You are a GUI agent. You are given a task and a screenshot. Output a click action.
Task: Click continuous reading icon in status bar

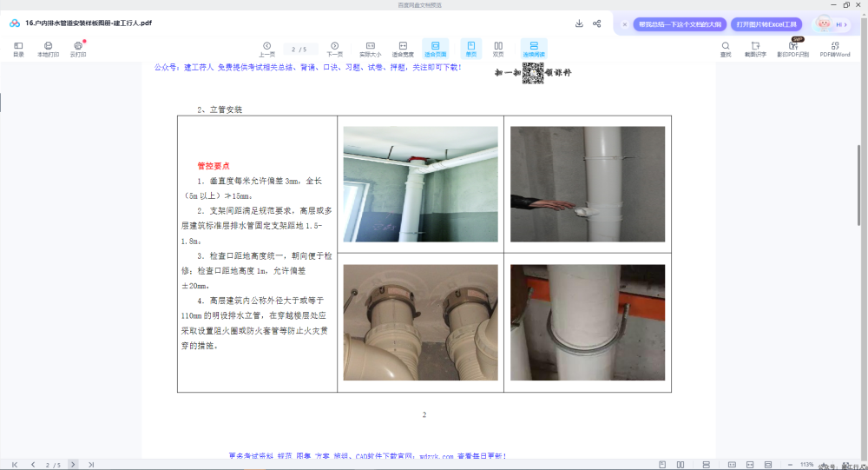pos(707,465)
